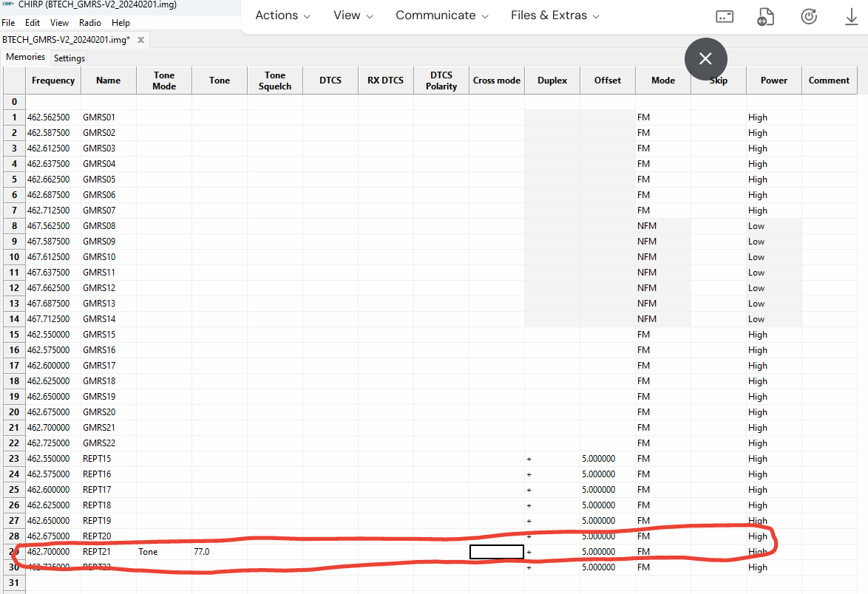Select the Memories tab
Image resolution: width=868 pixels, height=594 pixels.
click(26, 57)
